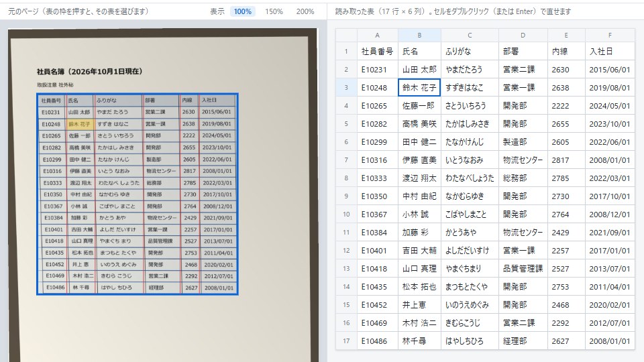Select cell '入社日' in extracted grid
The height and width of the screenshot is (362, 644).
pyautogui.click(x=610, y=52)
